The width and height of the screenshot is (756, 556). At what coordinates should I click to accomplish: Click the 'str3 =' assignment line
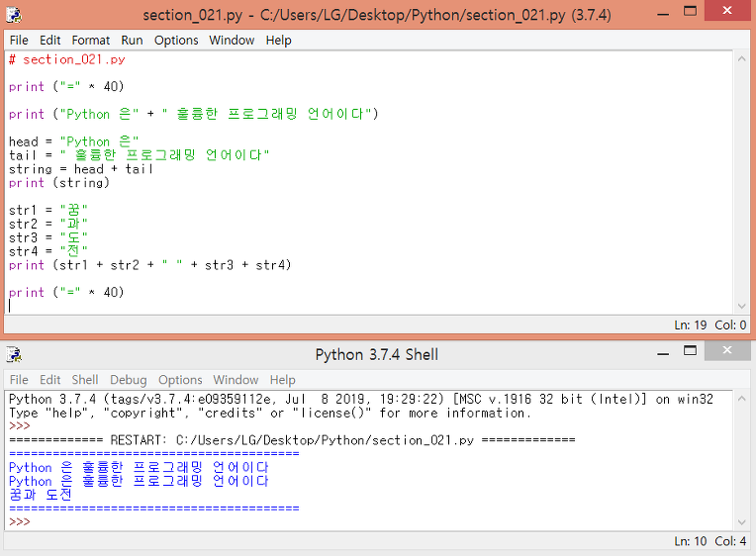[x=48, y=237]
